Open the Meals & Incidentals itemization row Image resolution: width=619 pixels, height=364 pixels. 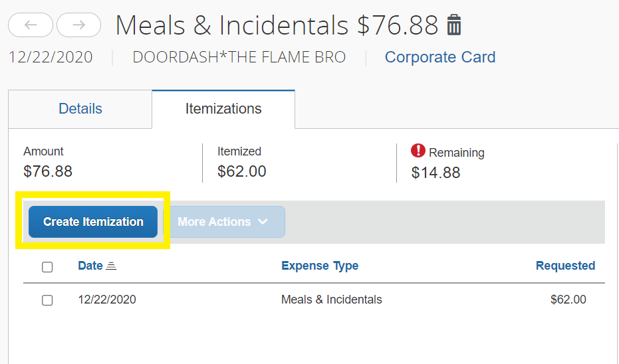click(x=332, y=300)
